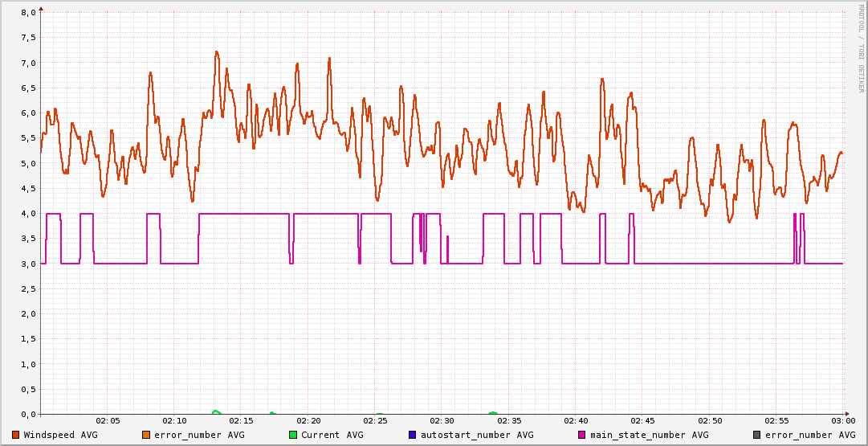The height and width of the screenshot is (446, 868).
Task: Click the magenta main_state_number legend swatch
Action: point(582,435)
